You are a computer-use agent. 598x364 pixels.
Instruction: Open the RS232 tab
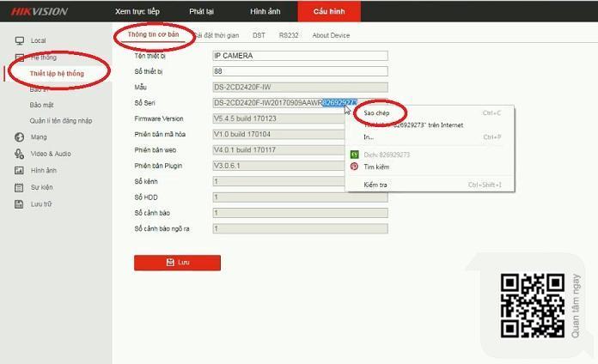[289, 35]
